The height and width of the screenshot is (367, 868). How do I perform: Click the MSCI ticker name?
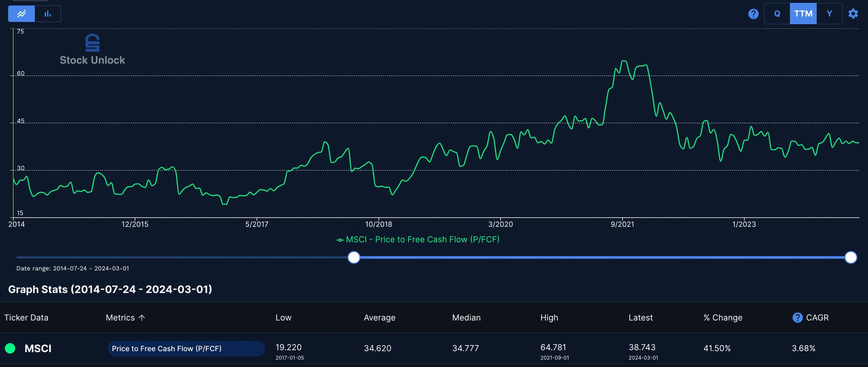pos(38,348)
